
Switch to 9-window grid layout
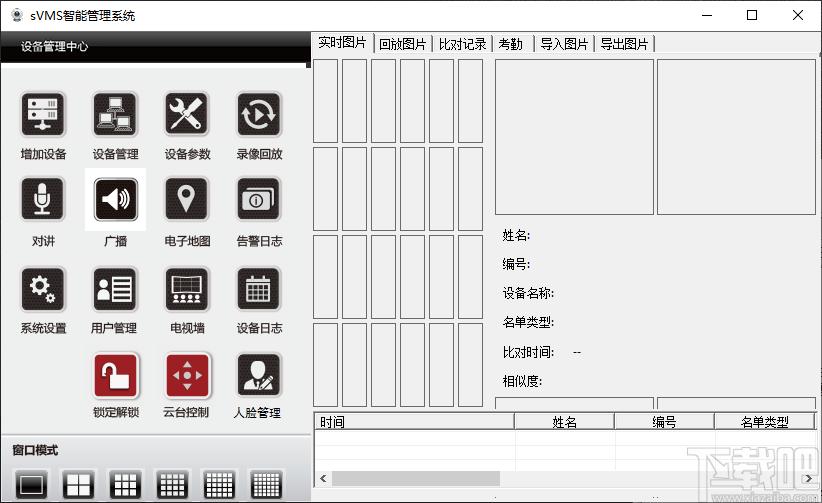coord(125,485)
